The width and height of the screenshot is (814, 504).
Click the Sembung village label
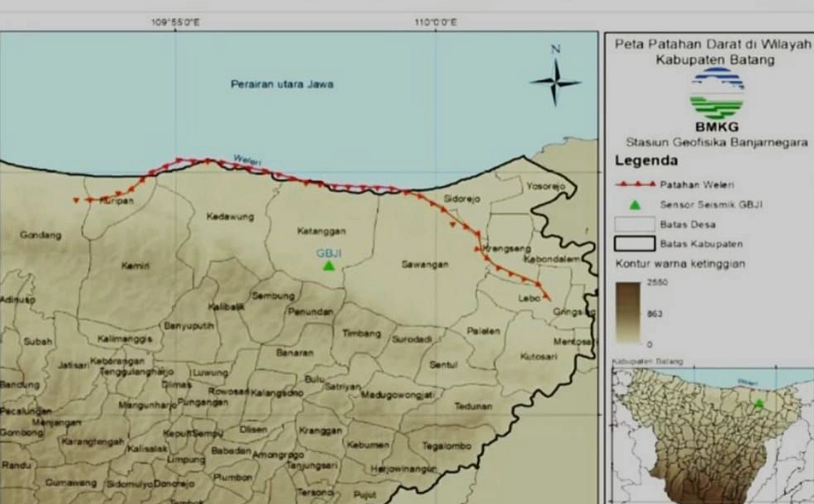pyautogui.click(x=273, y=296)
